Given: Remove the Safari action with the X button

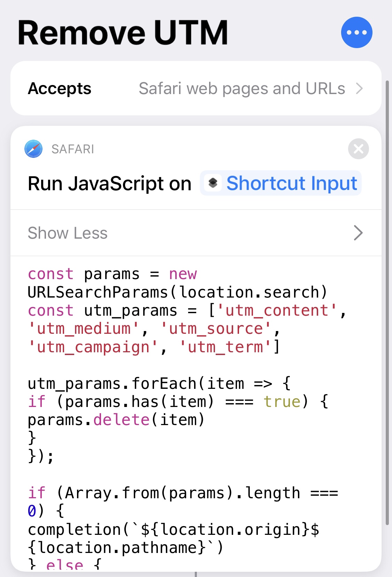Looking at the screenshot, I should (358, 149).
